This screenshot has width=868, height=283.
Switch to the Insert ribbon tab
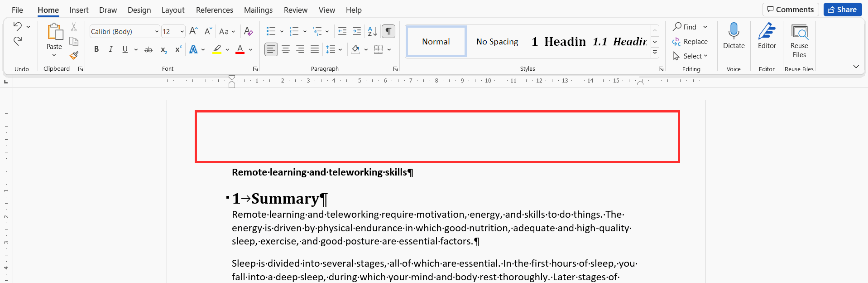(79, 10)
